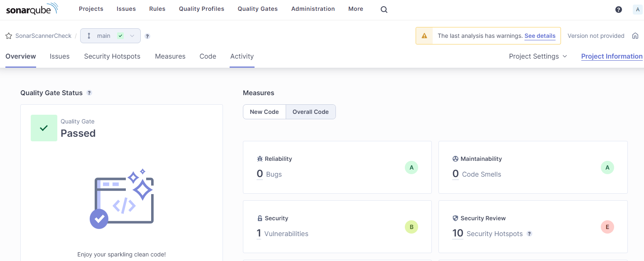The height and width of the screenshot is (261, 644).
Task: Open Issues in top navigation
Action: [126, 9]
